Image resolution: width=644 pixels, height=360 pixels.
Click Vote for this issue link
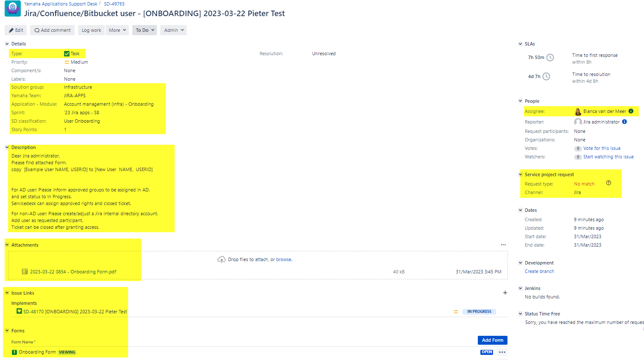coord(602,148)
